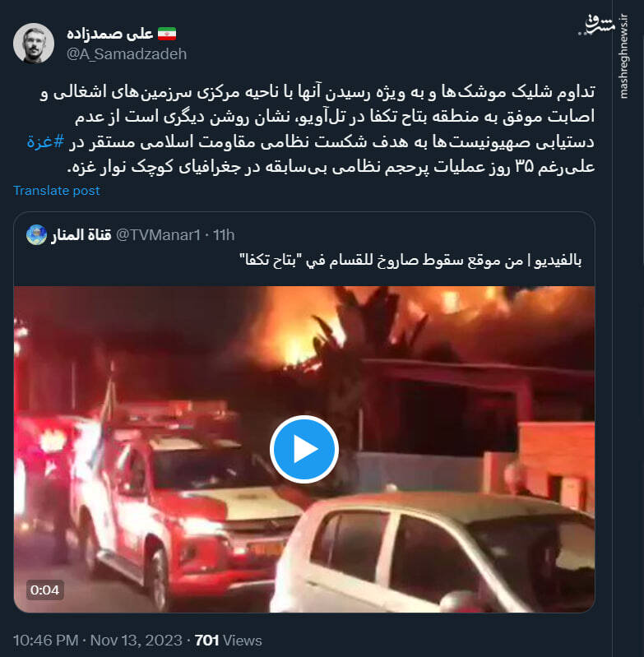Open the quoted post's Arabic caption text

click(410, 260)
